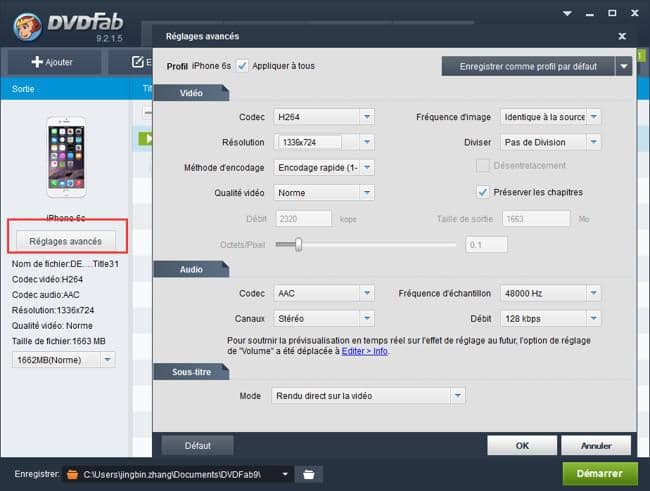Click the Taille de fichier:1663 MB text
The width and height of the screenshot is (650, 491).
click(58, 341)
